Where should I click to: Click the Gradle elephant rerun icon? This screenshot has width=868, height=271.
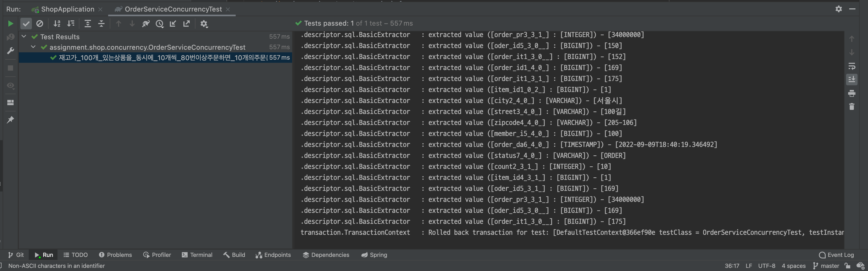146,24
